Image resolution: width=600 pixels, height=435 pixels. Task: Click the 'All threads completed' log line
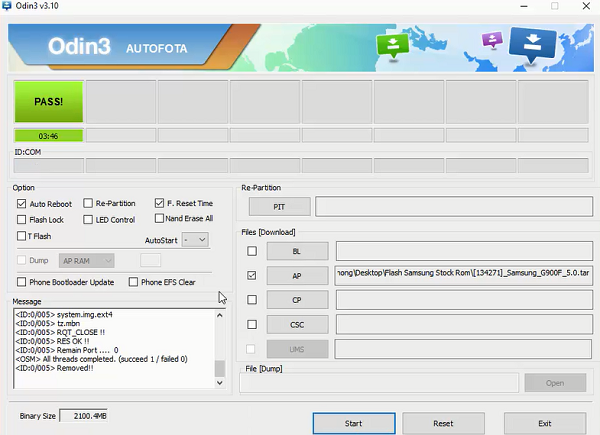pos(101,359)
